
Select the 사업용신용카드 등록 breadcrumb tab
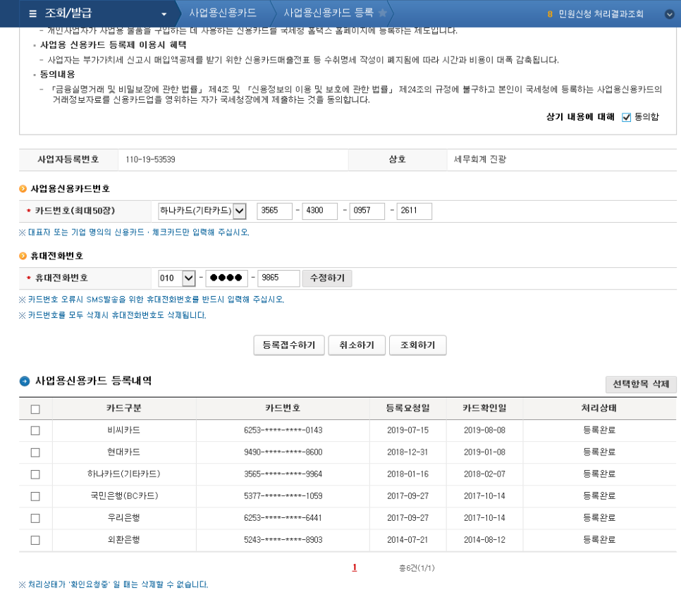tap(329, 13)
